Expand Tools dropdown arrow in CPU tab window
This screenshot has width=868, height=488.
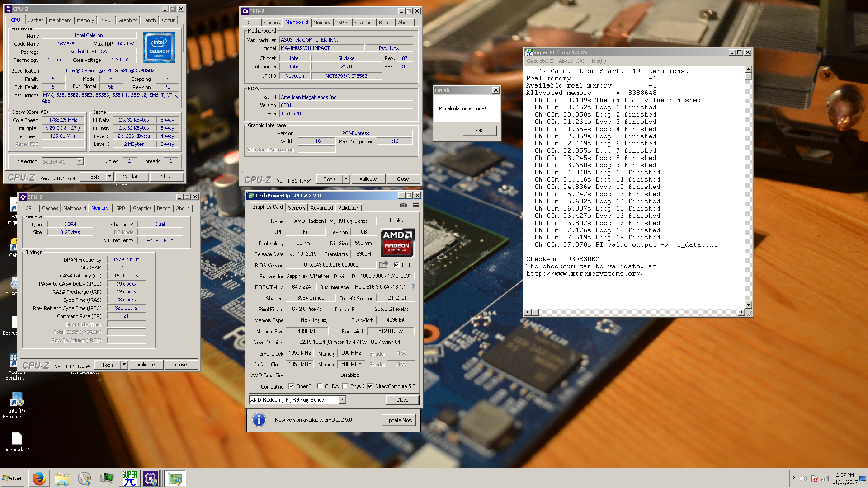109,177
